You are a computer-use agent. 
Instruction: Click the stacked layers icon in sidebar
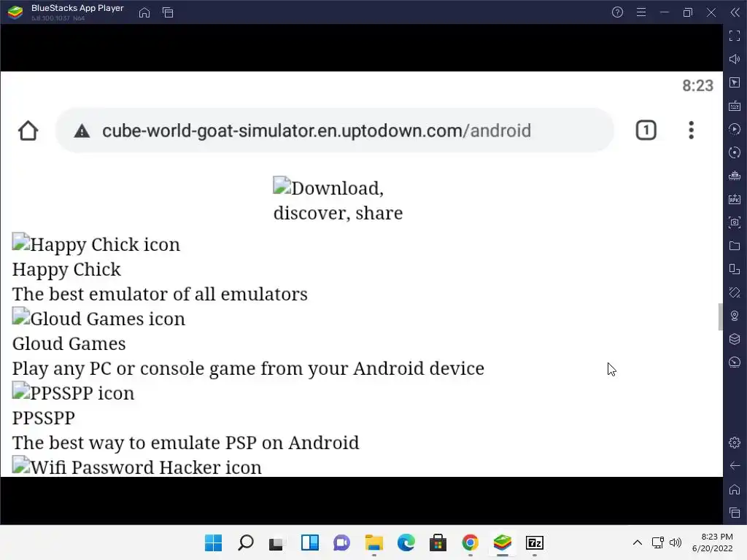(x=735, y=339)
